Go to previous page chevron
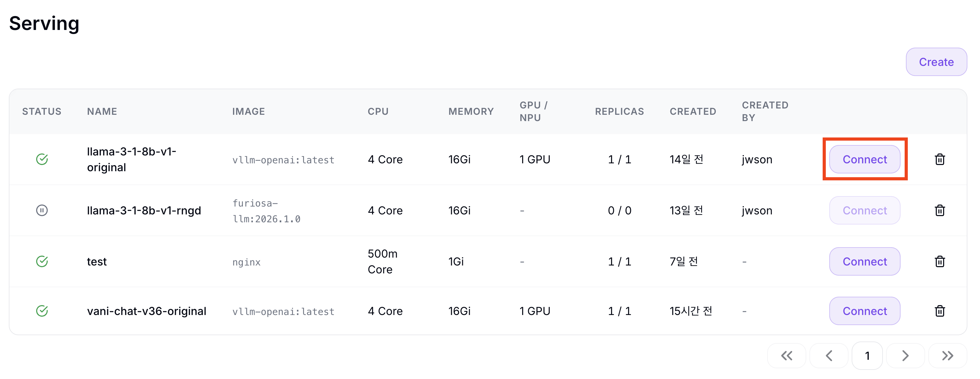The width and height of the screenshot is (980, 379). tap(829, 356)
